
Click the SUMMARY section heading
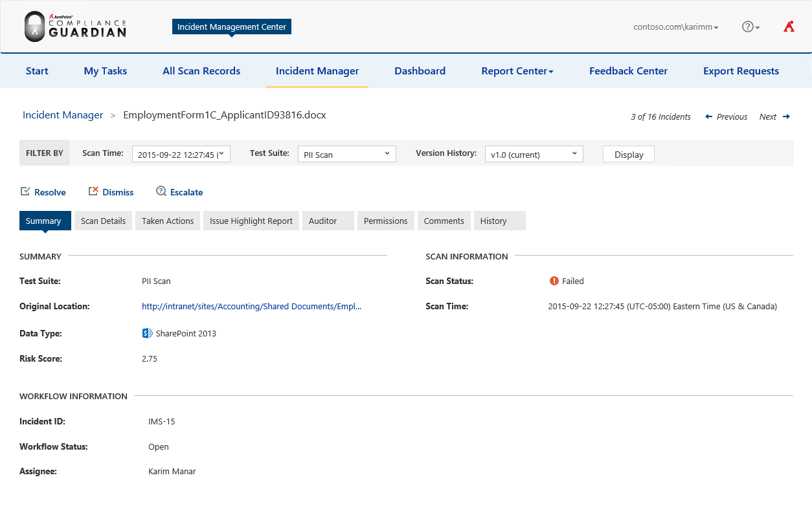coord(40,256)
